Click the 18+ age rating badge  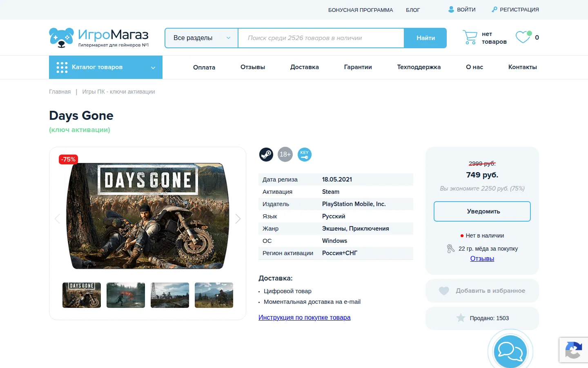point(285,155)
